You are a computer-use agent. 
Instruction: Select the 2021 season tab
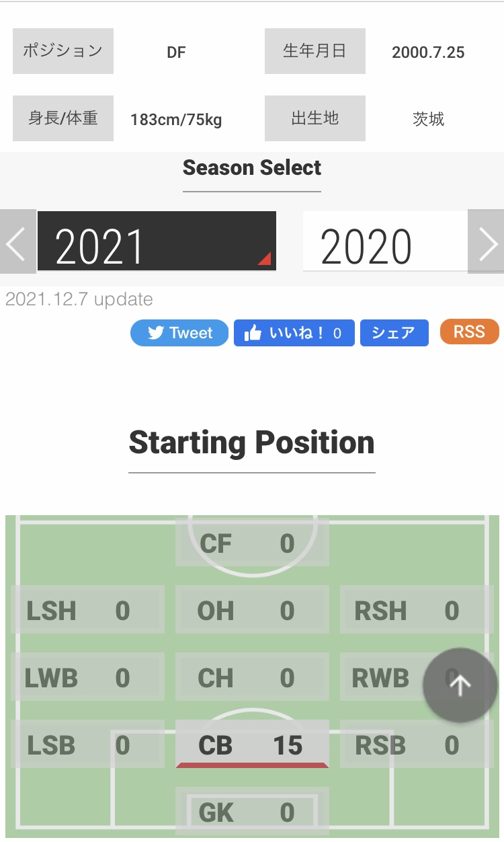[157, 241]
